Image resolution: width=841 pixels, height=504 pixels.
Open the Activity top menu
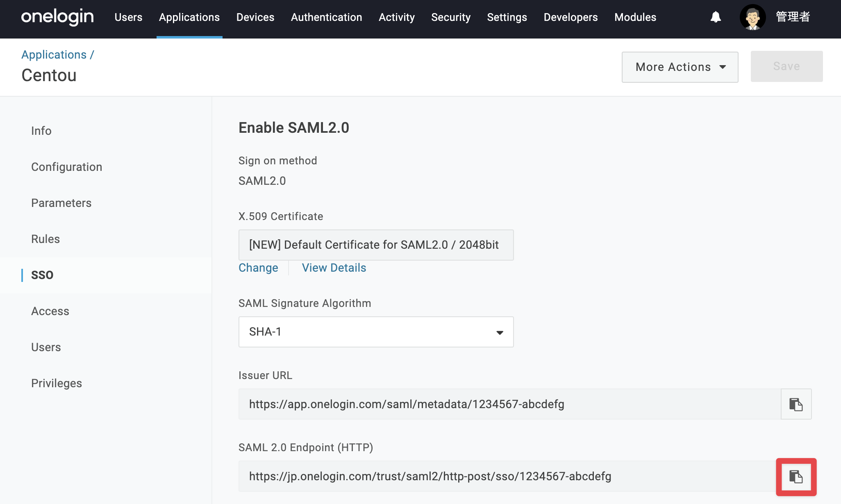397,17
